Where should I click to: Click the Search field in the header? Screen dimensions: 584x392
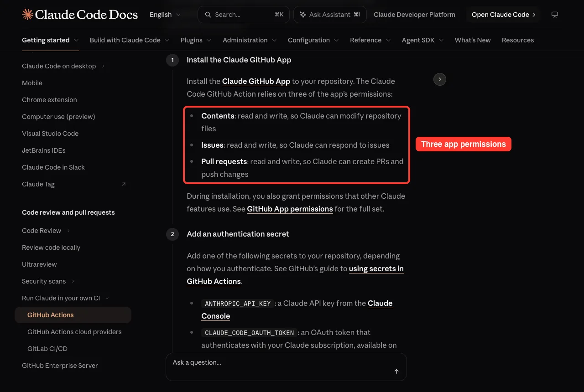pos(244,15)
